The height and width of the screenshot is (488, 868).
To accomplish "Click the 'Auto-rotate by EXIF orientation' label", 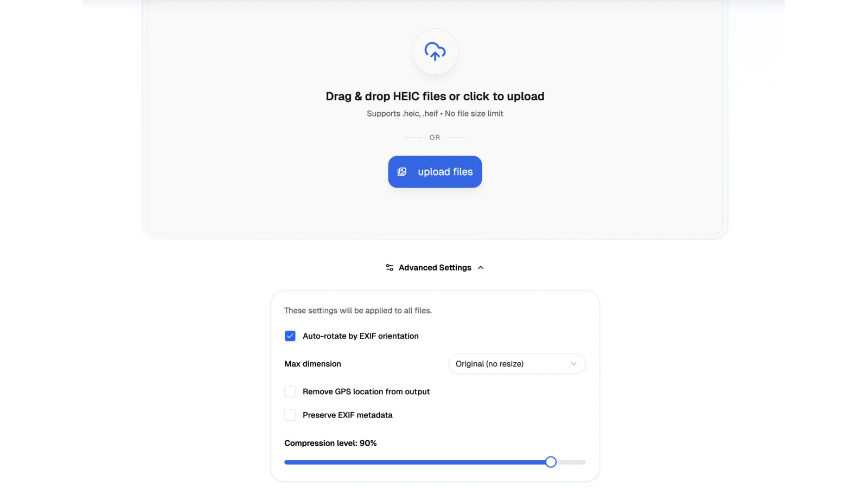I will pyautogui.click(x=360, y=336).
